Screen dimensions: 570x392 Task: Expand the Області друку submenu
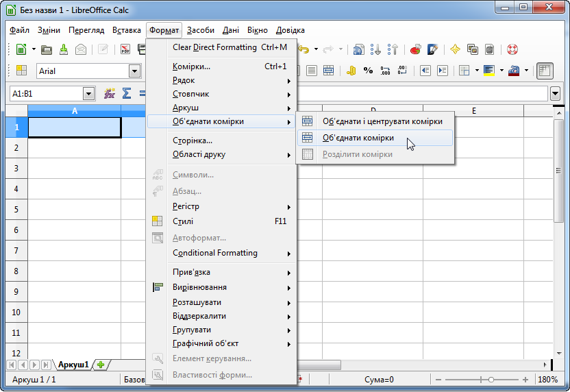(x=222, y=155)
